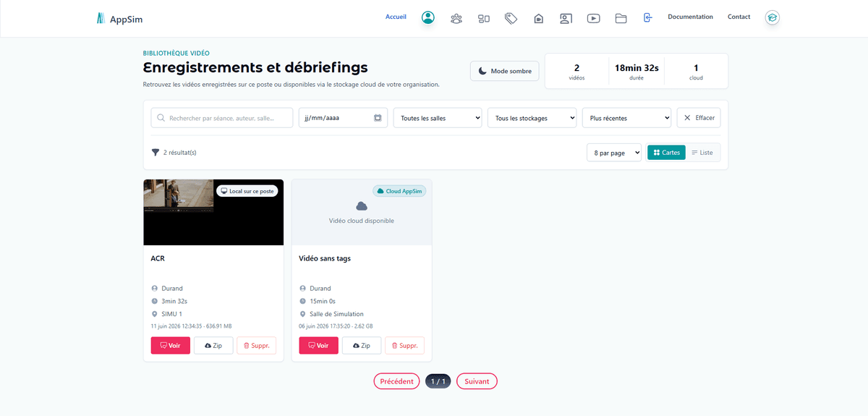Click the graduation cap avatar icon
This screenshot has width=868, height=416.
773,18
